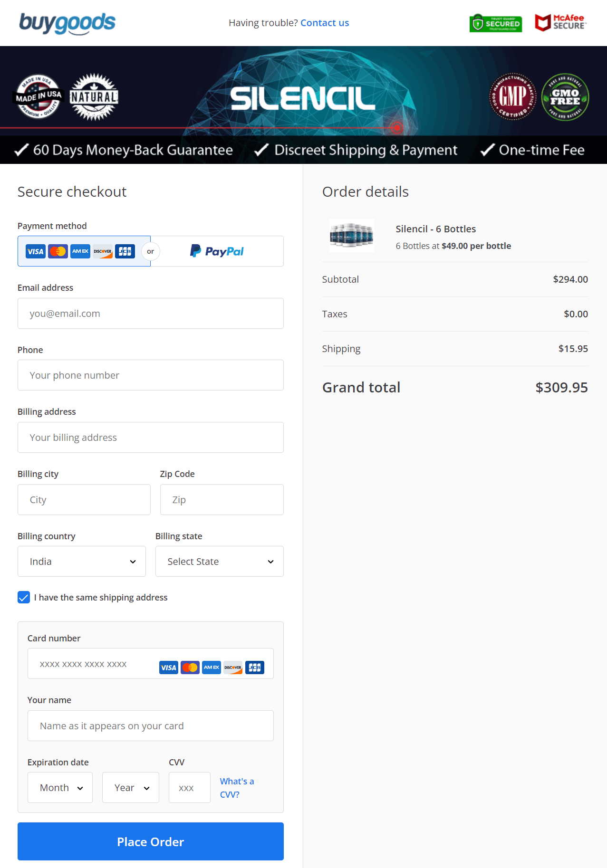Viewport: 607px width, 868px height.
Task: Click Visa icon in card number field
Action: 169,668
